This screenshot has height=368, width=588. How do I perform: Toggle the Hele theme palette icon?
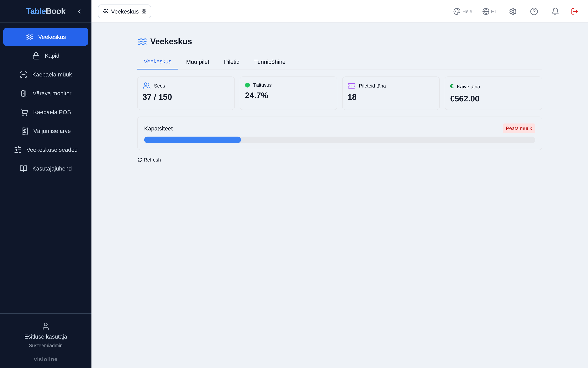pos(457,11)
